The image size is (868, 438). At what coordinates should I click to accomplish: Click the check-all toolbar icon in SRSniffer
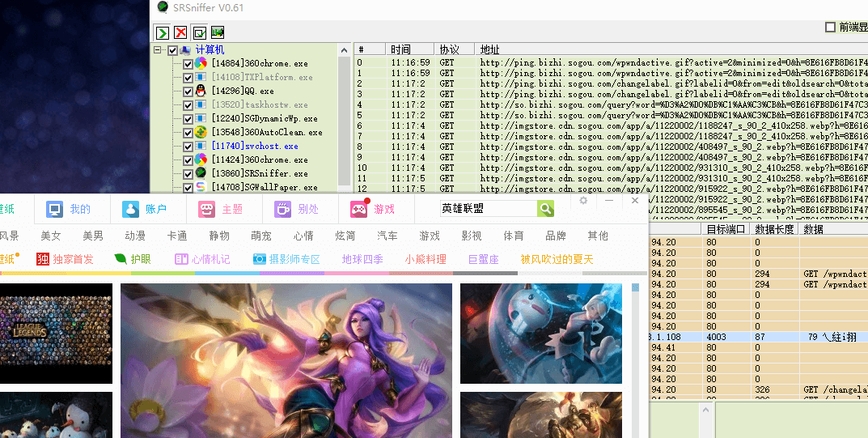point(199,32)
